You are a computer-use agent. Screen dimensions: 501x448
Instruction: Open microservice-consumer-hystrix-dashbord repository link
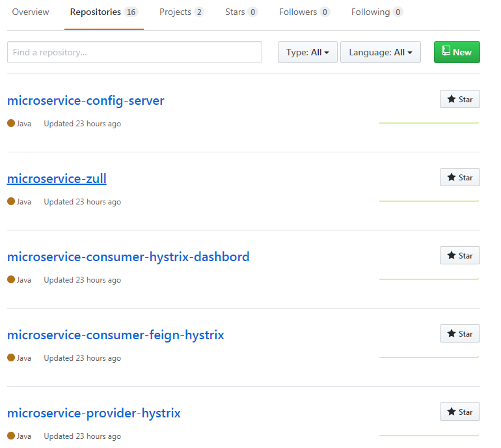tap(128, 257)
